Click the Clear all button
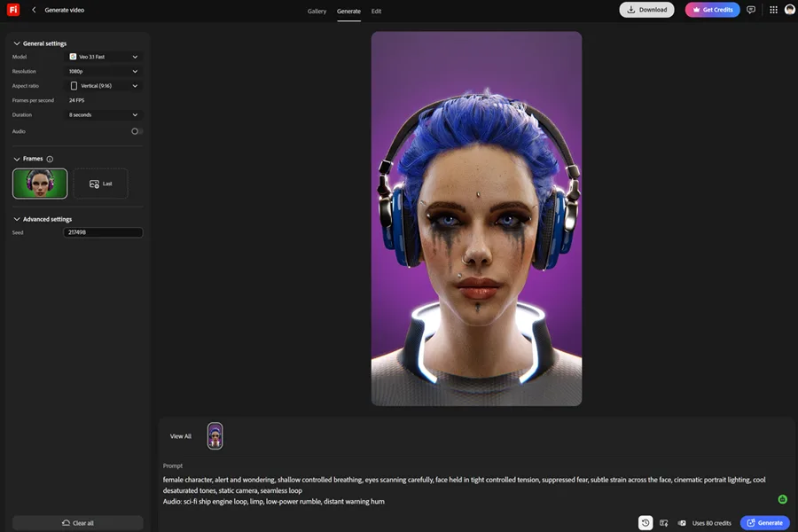 [78, 523]
